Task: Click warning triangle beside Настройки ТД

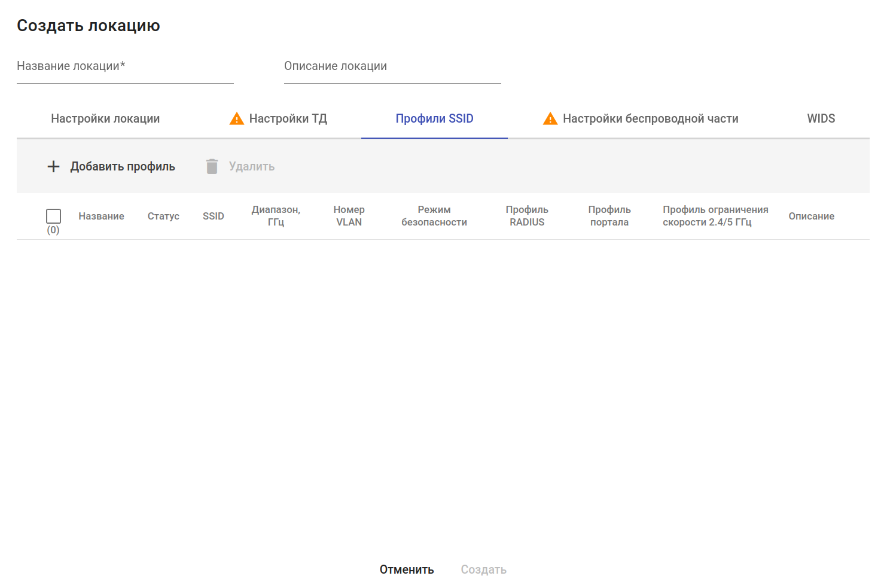Action: point(237,118)
